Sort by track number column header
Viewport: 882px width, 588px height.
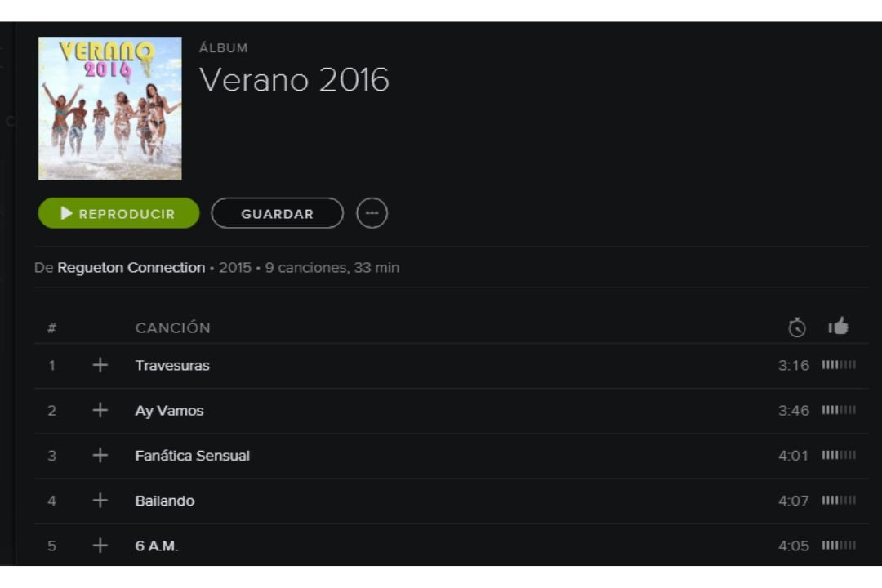click(51, 328)
